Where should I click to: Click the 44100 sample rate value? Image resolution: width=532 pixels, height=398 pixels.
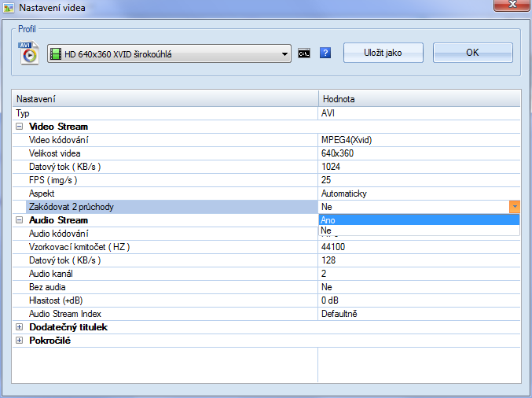(x=419, y=247)
